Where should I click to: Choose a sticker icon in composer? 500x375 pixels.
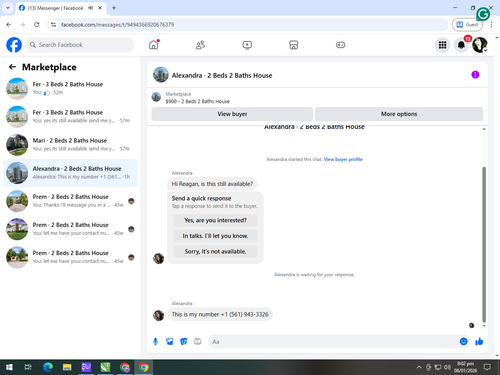(184, 341)
